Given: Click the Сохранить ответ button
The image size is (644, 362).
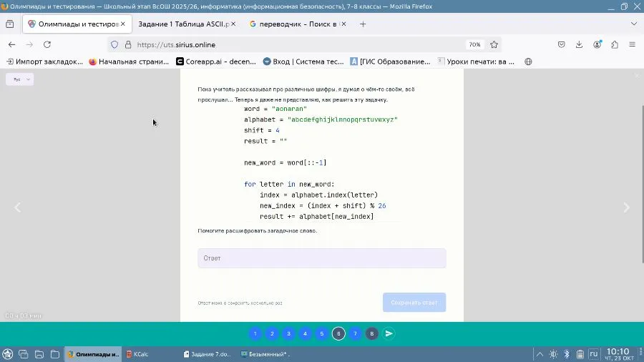Looking at the screenshot, I should tap(414, 303).
